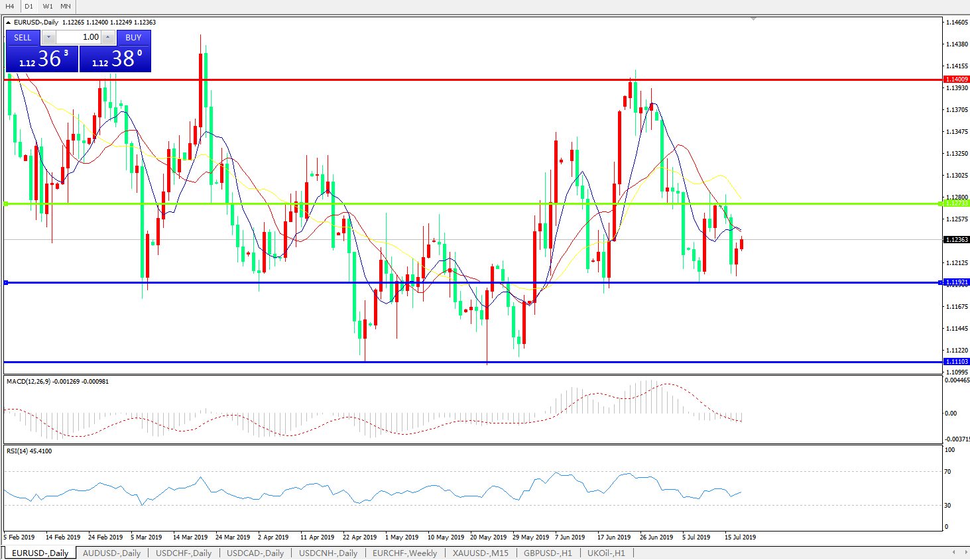Click the 1.00 volume input field
This screenshot has height=560, width=970.
point(78,38)
